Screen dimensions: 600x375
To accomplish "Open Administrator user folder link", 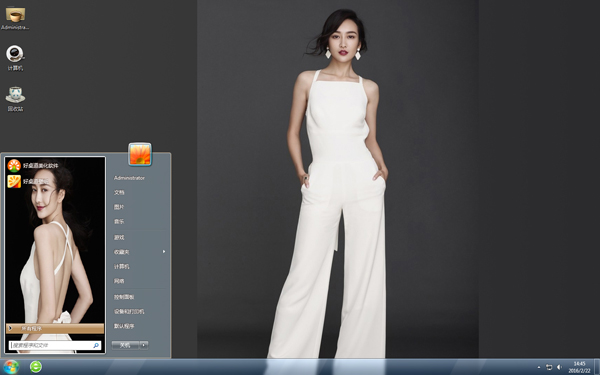I will click(x=129, y=178).
